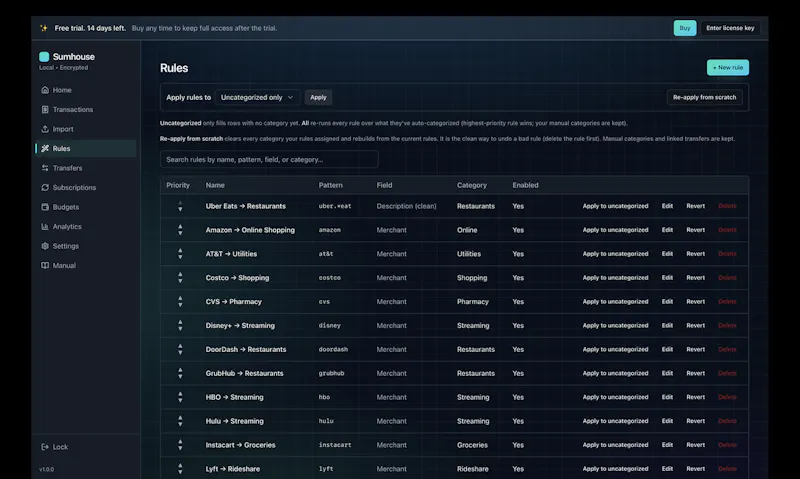Create a new rule
This screenshot has width=800, height=479.
point(728,67)
